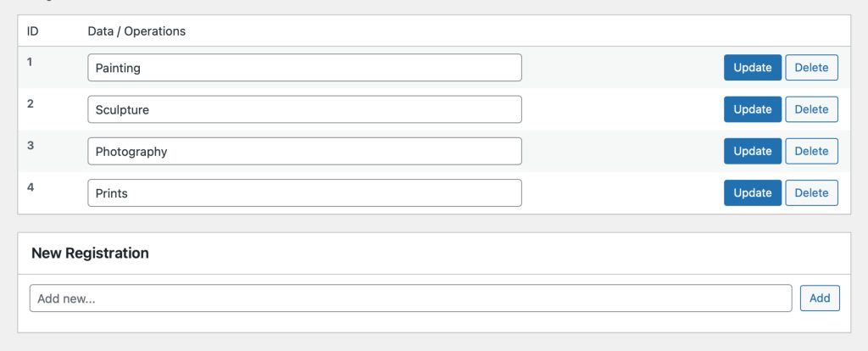
Task: Click the Add button for new registration
Action: [x=820, y=298]
